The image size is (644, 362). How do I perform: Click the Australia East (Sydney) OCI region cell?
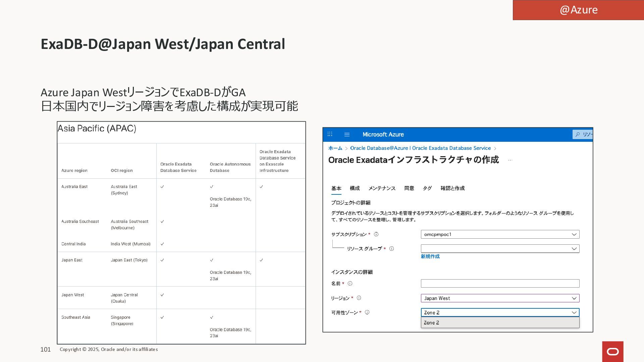(x=124, y=190)
